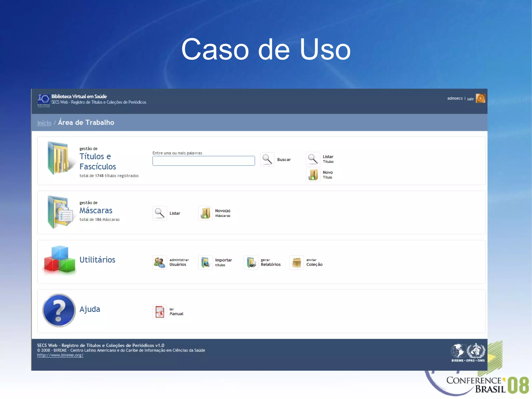Click the ler Manual label

click(x=176, y=311)
